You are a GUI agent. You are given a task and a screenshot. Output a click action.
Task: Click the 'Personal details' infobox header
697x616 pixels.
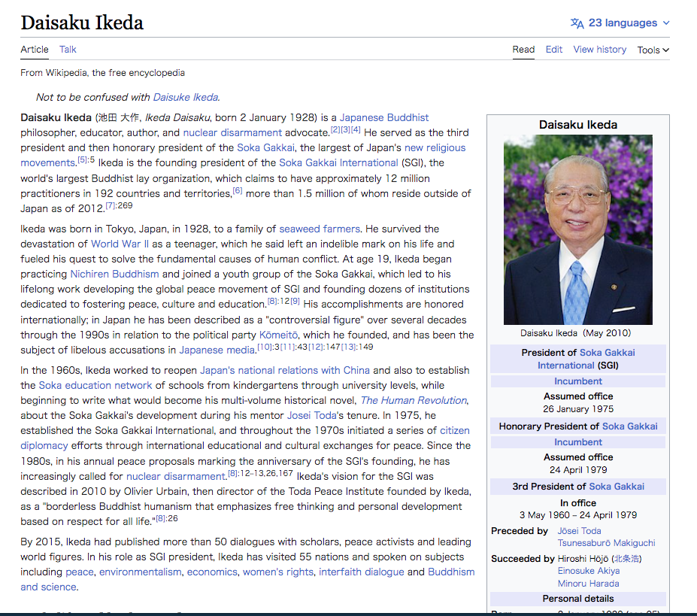coord(578,599)
